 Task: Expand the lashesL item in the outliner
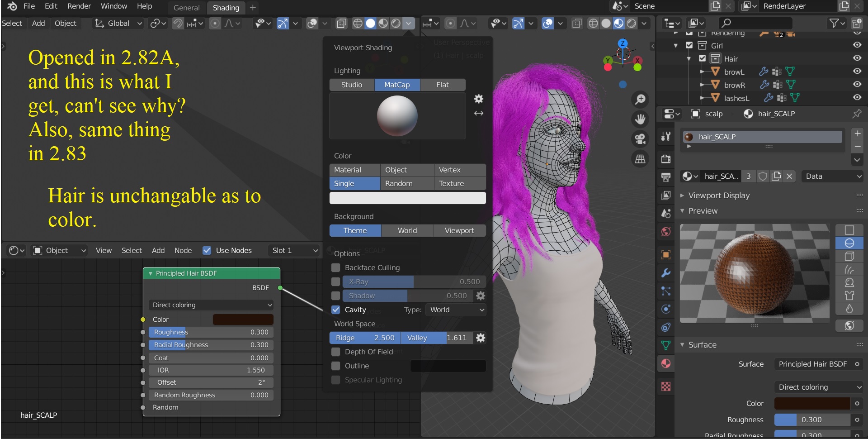702,98
